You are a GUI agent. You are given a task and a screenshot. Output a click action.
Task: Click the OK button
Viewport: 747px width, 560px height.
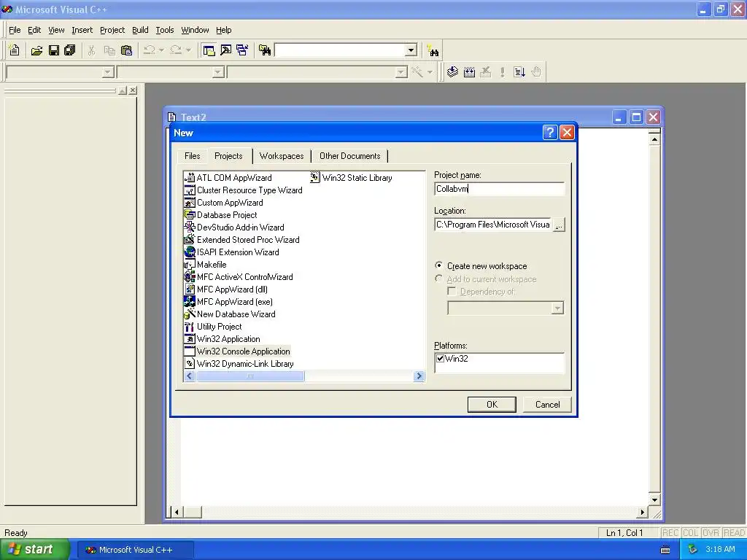(492, 404)
